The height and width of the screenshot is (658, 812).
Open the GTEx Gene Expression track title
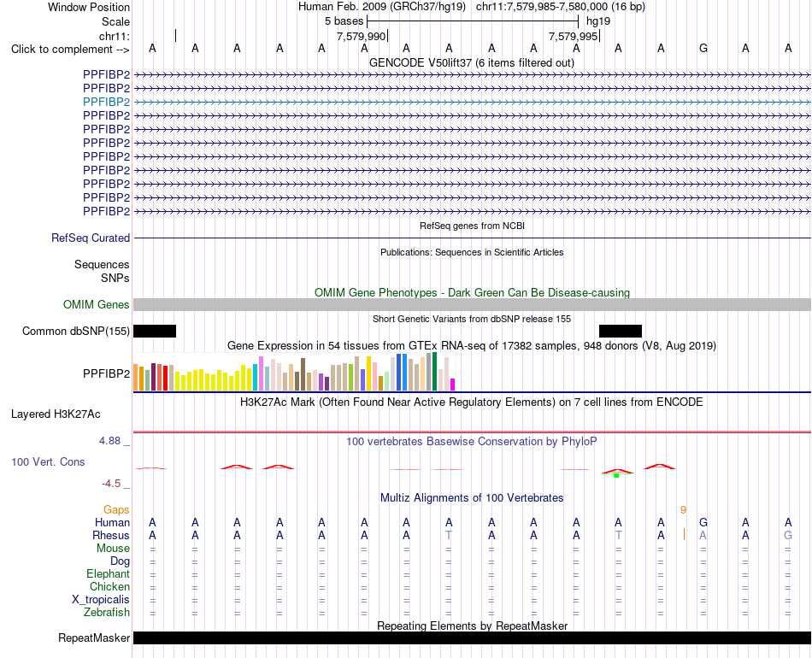coord(472,346)
